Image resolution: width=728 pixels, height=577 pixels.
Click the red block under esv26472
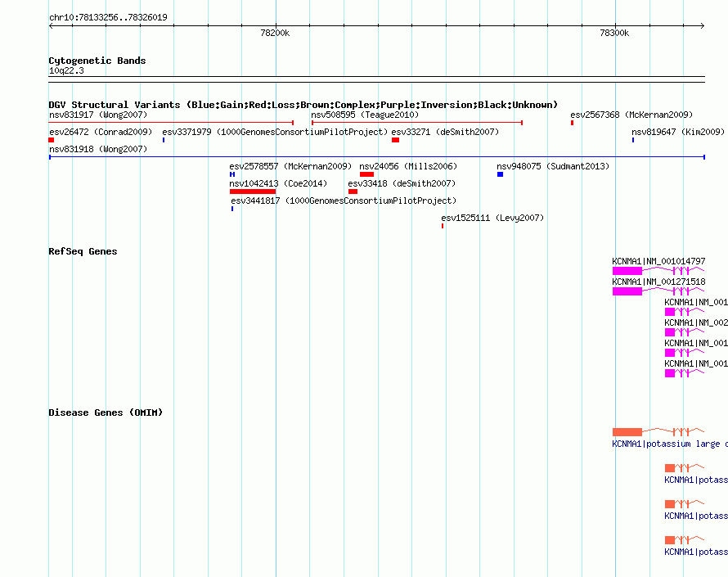coord(52,140)
